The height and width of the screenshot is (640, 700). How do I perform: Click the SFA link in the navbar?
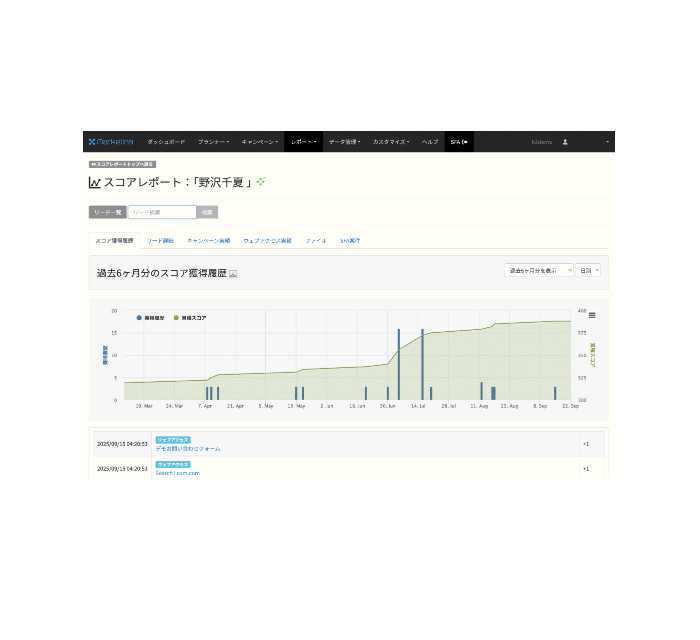click(x=459, y=142)
